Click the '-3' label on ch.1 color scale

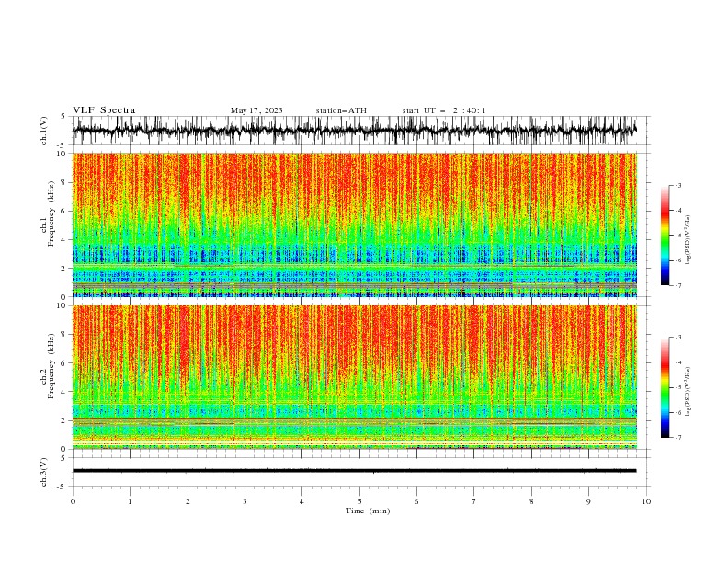tap(677, 185)
